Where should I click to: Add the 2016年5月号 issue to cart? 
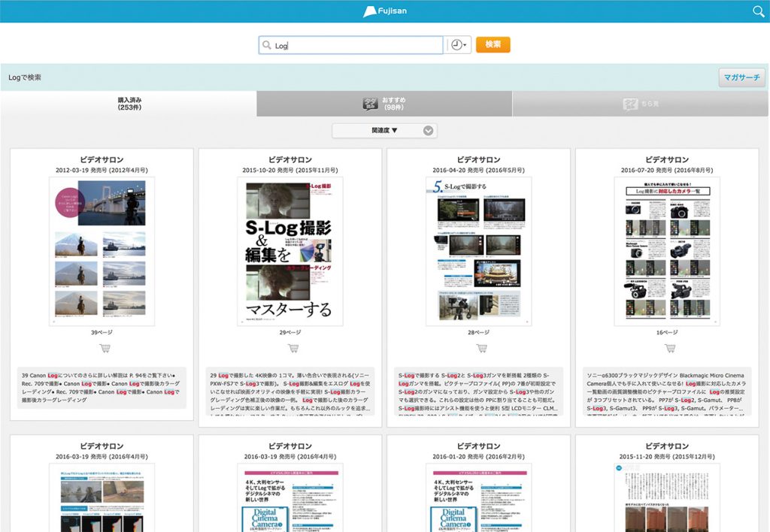click(482, 348)
